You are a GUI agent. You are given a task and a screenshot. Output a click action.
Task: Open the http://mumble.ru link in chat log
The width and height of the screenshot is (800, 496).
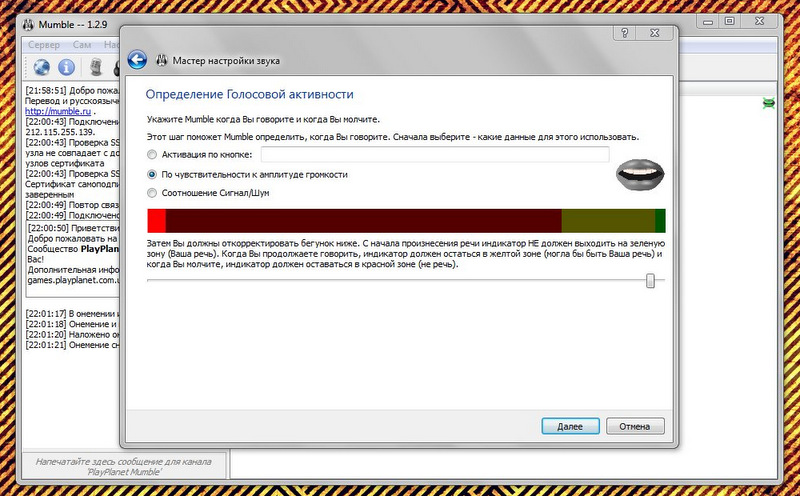coord(58,111)
